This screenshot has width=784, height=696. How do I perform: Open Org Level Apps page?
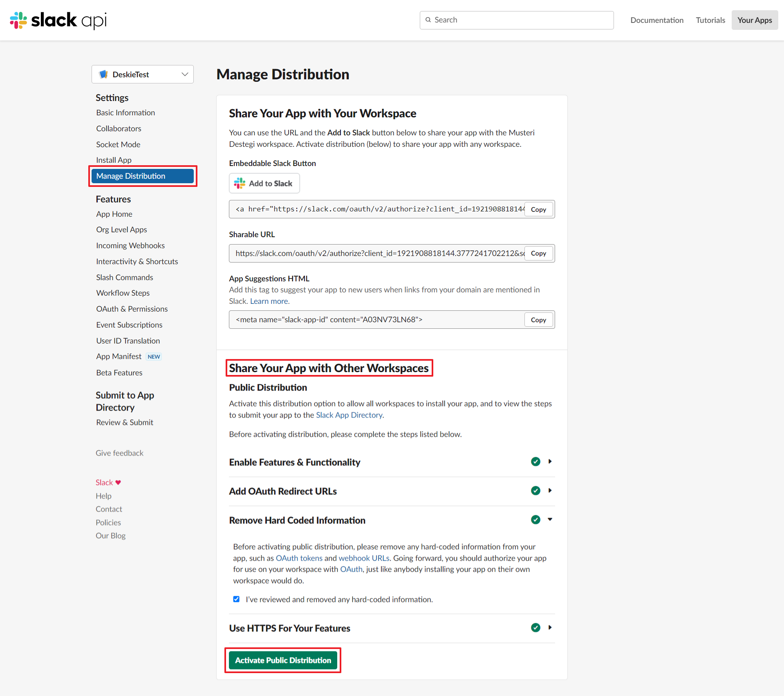click(x=121, y=229)
